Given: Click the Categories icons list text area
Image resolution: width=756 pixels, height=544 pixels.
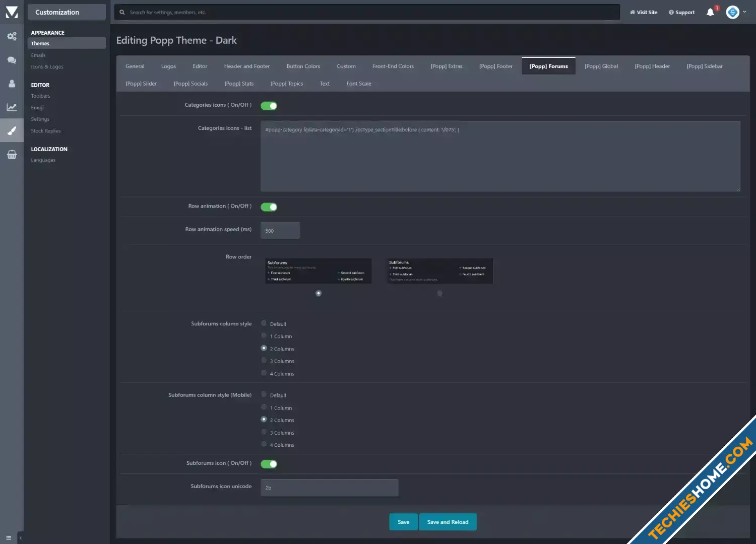Looking at the screenshot, I should (x=500, y=156).
